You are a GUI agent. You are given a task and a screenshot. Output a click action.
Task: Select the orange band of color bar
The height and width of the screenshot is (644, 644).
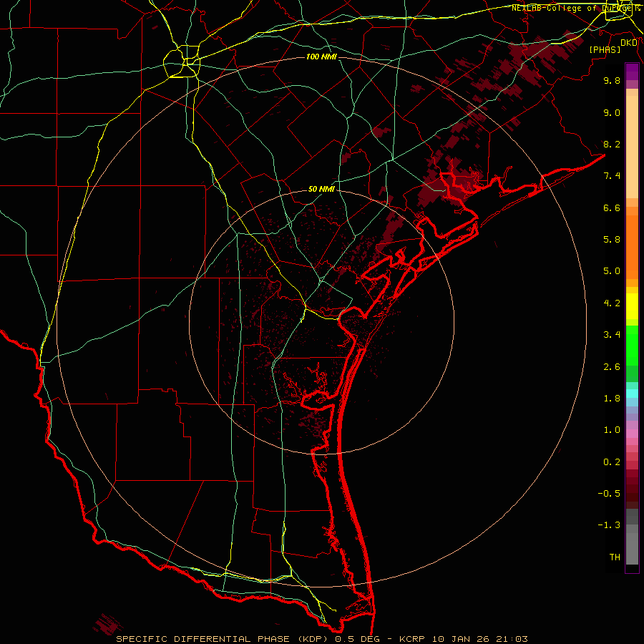pos(632,248)
